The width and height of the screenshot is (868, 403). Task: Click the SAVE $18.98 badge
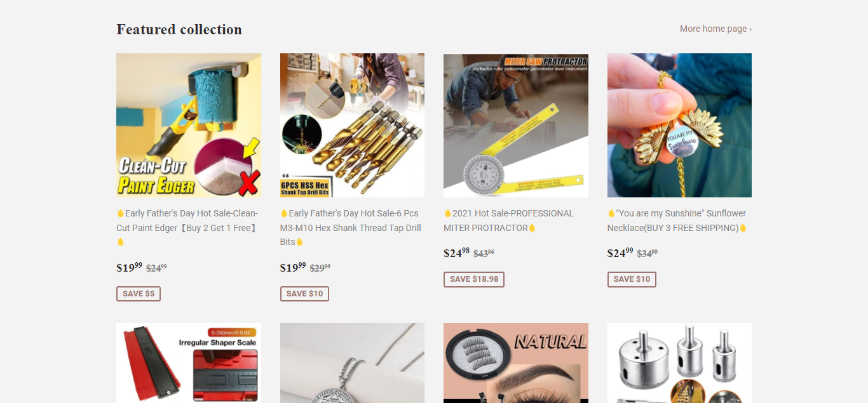point(474,279)
